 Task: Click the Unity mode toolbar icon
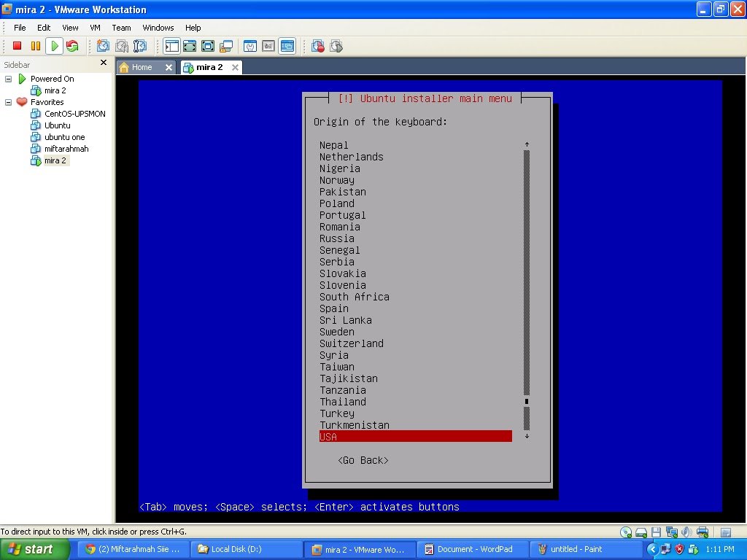click(226, 46)
